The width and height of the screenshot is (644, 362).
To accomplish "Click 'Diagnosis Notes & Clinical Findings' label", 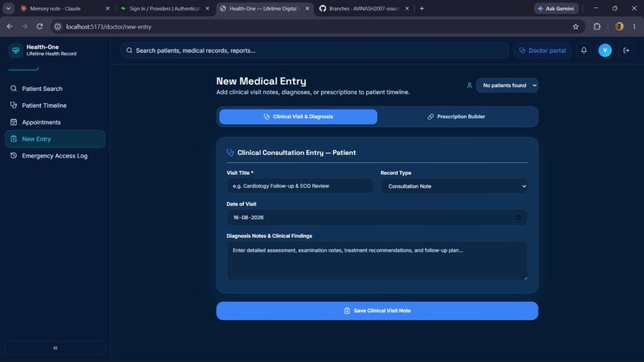I will pos(269,236).
